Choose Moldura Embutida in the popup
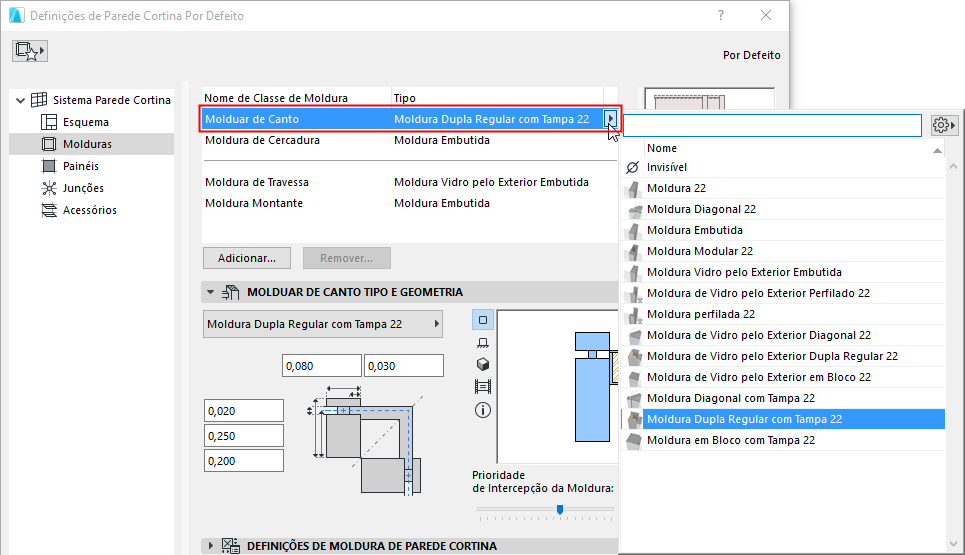965x555 pixels. pos(783,230)
